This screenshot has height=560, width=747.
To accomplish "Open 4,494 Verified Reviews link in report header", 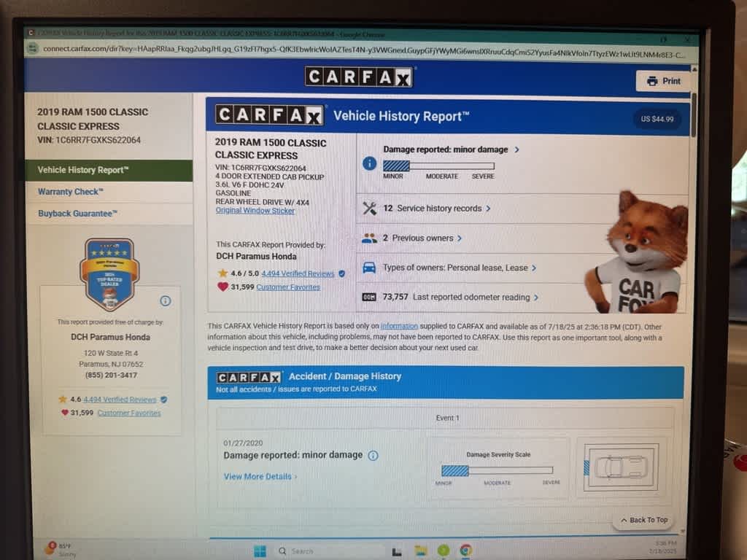I will pyautogui.click(x=298, y=273).
